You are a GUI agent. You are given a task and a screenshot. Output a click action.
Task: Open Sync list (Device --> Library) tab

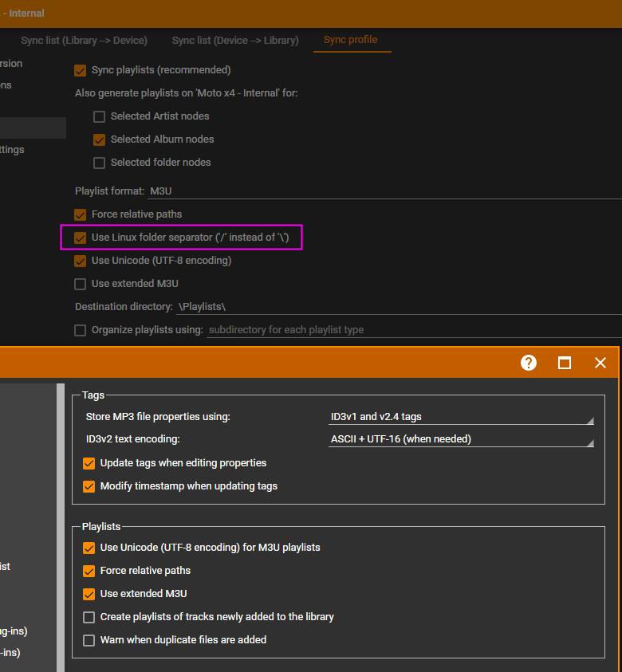tap(235, 40)
